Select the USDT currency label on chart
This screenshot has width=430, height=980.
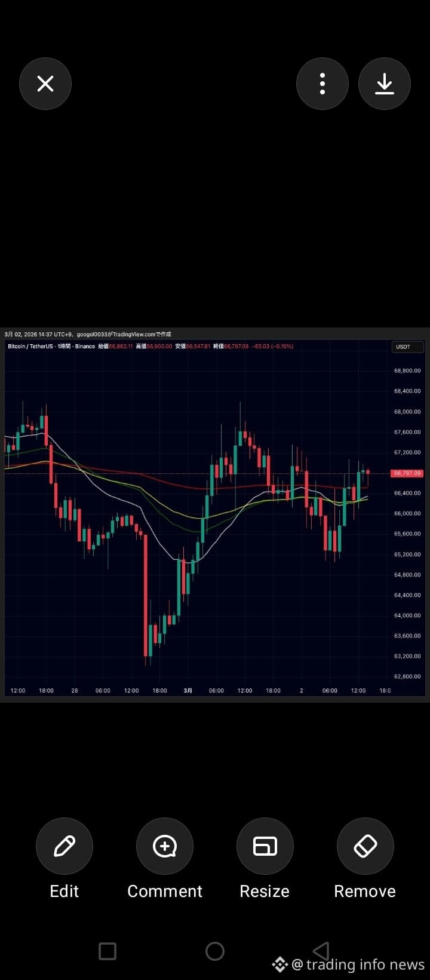click(407, 347)
